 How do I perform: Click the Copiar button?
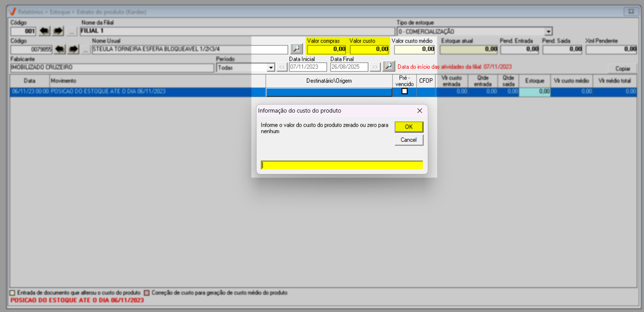click(622, 68)
